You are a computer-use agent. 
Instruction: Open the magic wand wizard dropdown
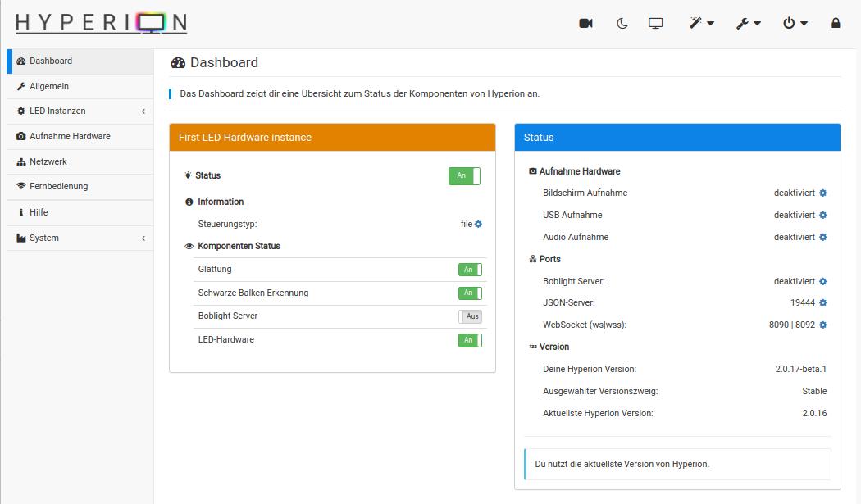tap(701, 23)
